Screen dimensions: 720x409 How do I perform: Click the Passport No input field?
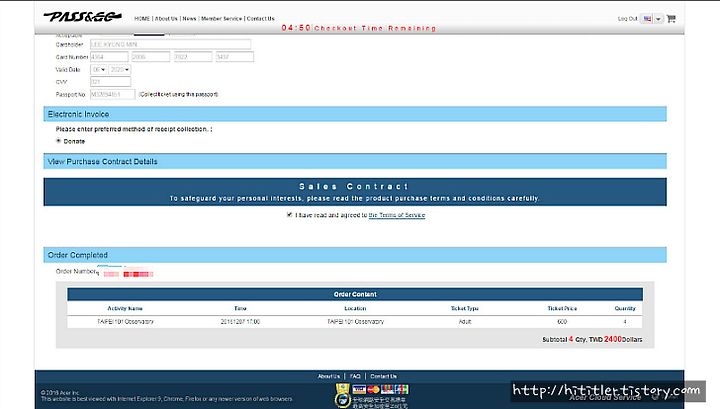pyautogui.click(x=112, y=94)
